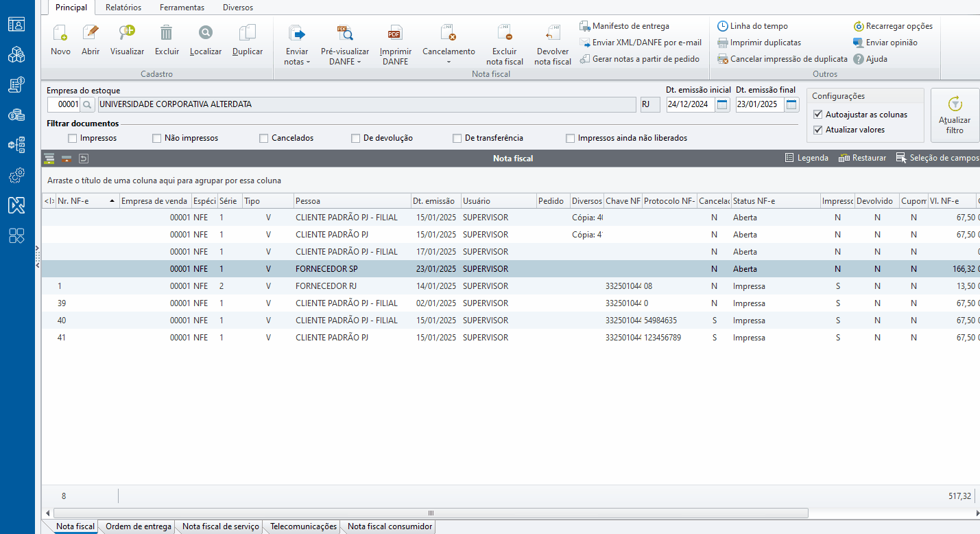This screenshot has width=980, height=534.
Task: Click Imprimir DANFE PDF icon
Action: pos(395,34)
